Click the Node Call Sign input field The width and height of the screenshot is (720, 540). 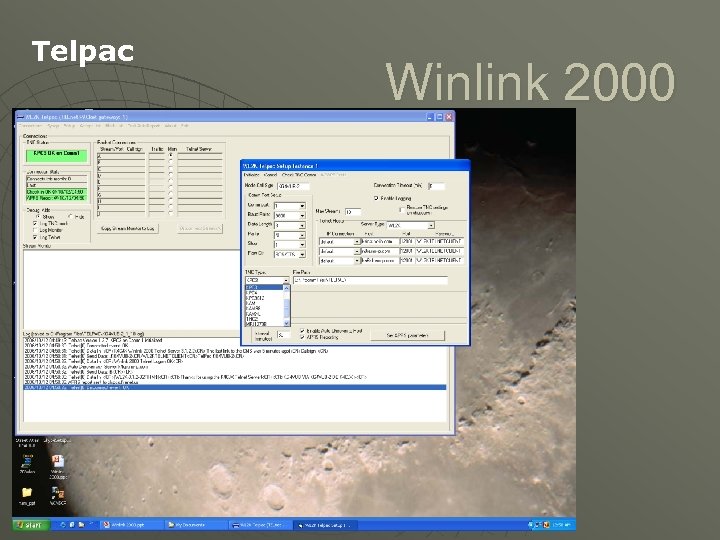293,186
